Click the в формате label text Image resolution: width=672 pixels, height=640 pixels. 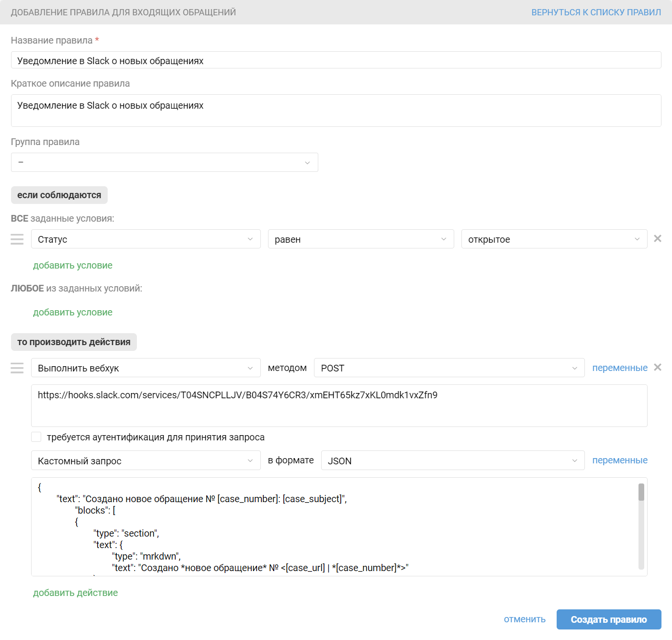click(x=291, y=460)
